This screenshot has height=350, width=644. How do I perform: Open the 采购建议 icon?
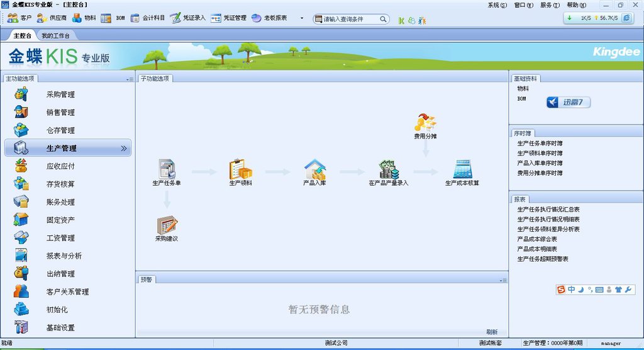coord(167,225)
